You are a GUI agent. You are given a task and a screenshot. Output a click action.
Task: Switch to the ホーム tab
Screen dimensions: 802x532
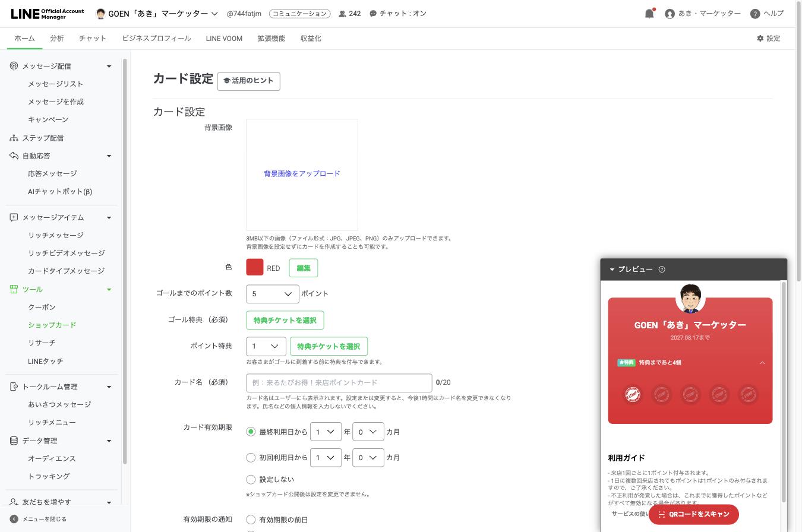point(24,38)
